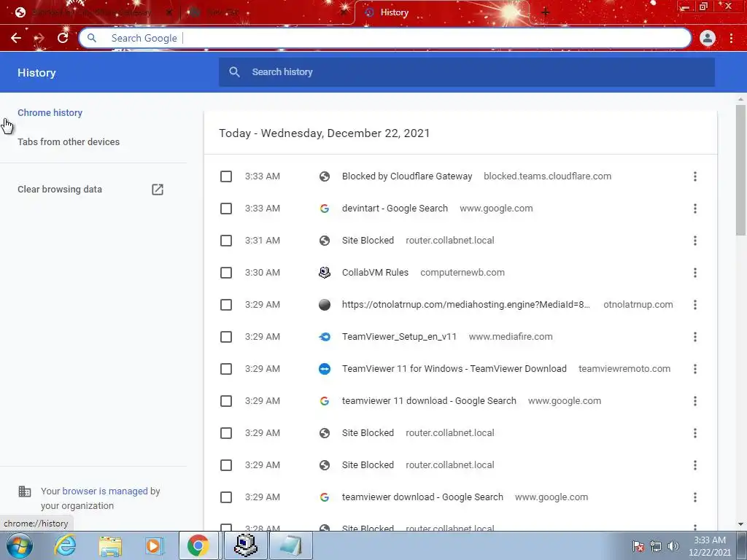Open Windows Explorer folder taskbar icon
747x560 pixels.
pos(110,545)
